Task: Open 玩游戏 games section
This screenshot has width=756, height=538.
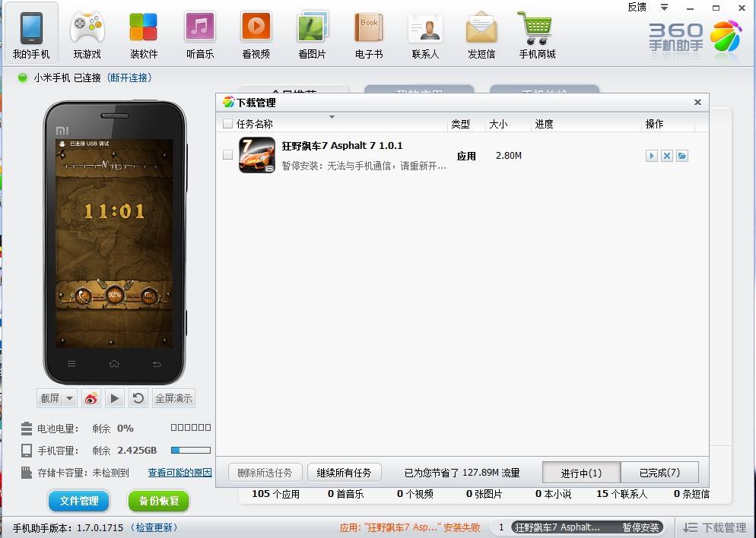Action: point(87,34)
